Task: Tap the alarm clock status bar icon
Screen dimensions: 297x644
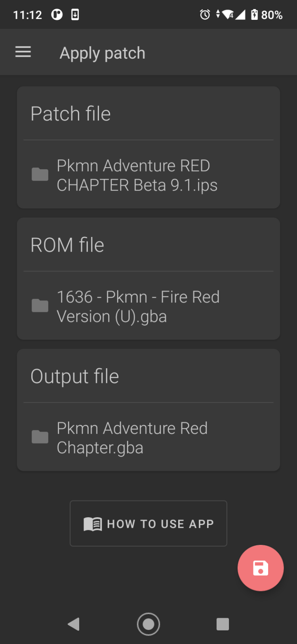Action: [x=205, y=15]
